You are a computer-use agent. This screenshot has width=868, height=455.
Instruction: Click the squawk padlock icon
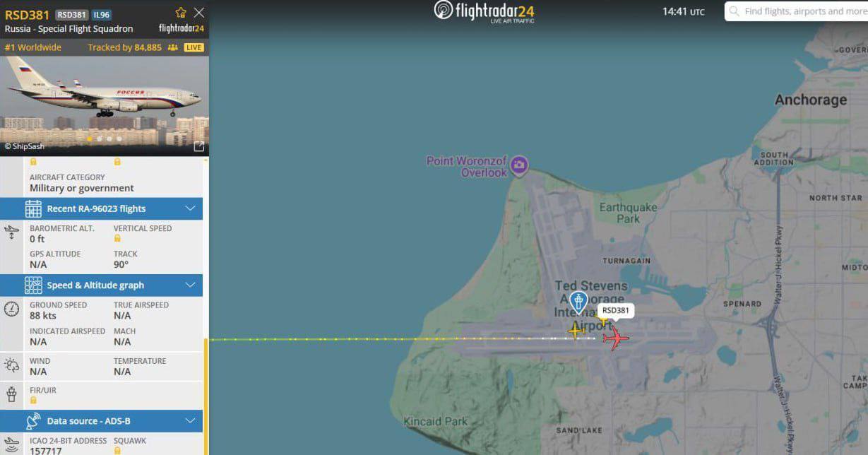[117, 451]
